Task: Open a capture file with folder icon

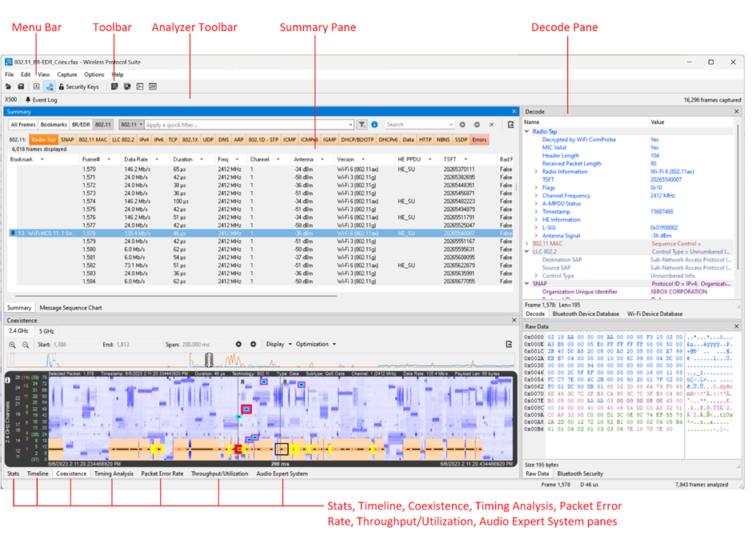Action: pyautogui.click(x=8, y=86)
